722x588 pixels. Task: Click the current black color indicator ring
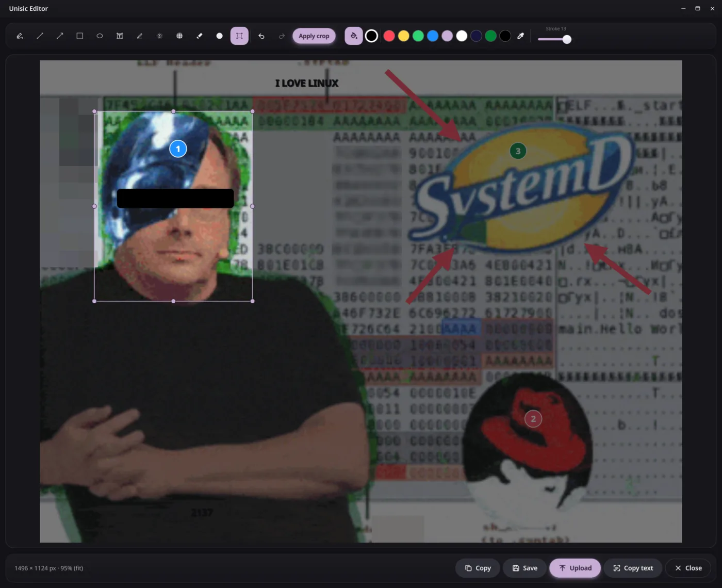pyautogui.click(x=371, y=36)
